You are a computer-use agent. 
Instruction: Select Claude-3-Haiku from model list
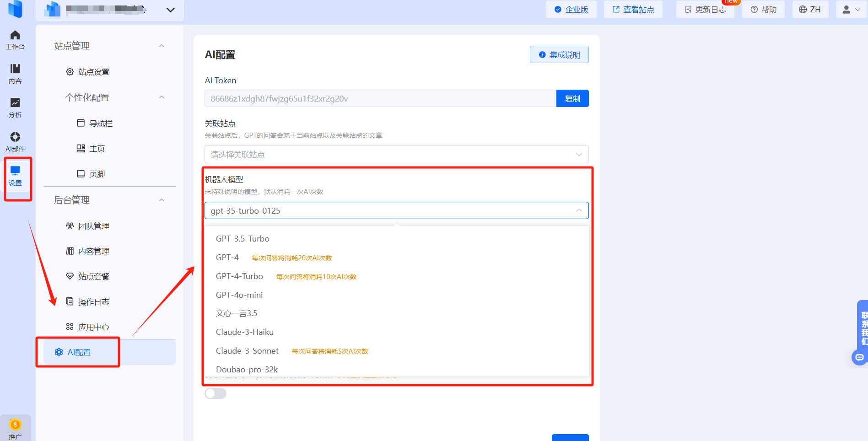coord(245,332)
